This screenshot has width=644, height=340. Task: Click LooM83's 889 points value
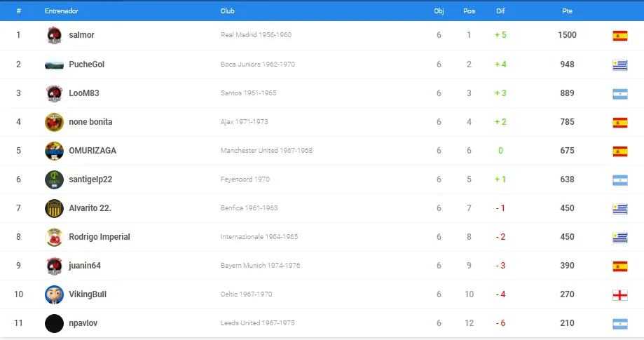(567, 93)
